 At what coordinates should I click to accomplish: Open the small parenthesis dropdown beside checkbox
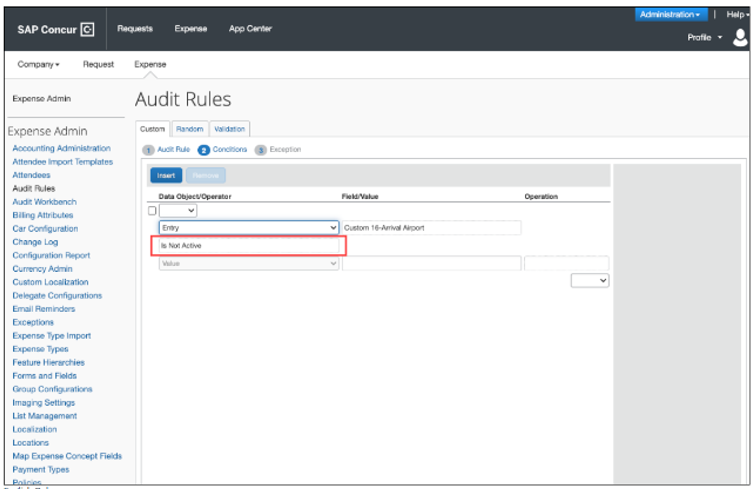(179, 211)
